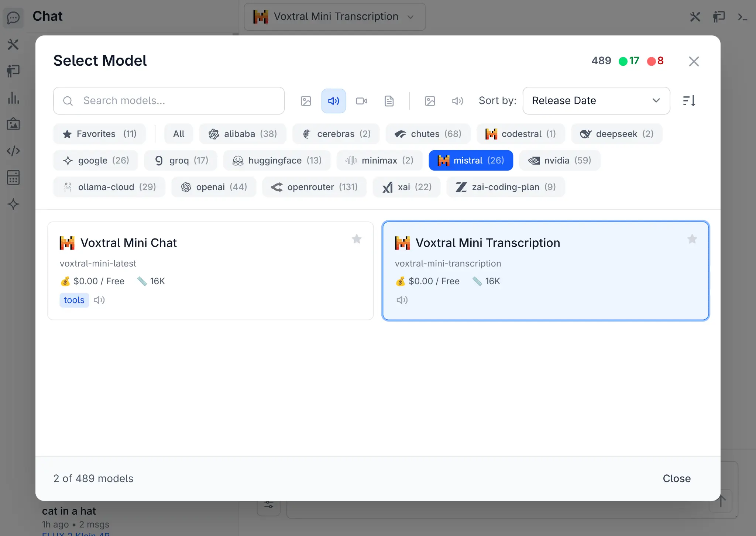Viewport: 756px width, 536px height.
Task: Open the Sort by Release Date dropdown
Action: (x=596, y=101)
